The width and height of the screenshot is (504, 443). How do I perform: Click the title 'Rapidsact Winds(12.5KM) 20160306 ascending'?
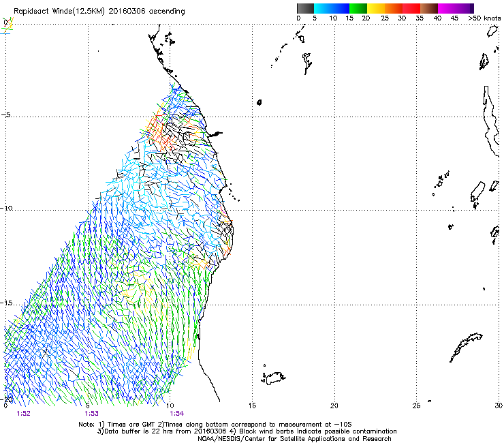(99, 12)
